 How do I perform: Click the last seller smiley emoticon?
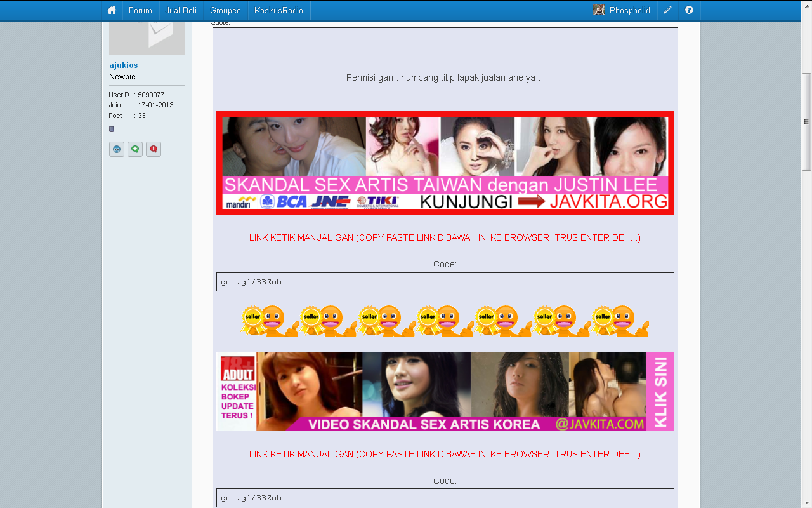click(620, 321)
